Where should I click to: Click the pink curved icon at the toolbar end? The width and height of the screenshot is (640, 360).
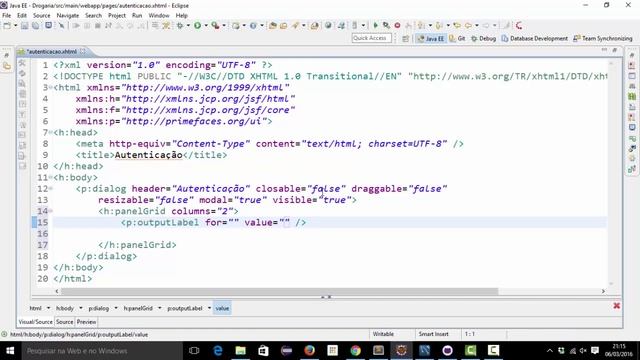point(519,25)
